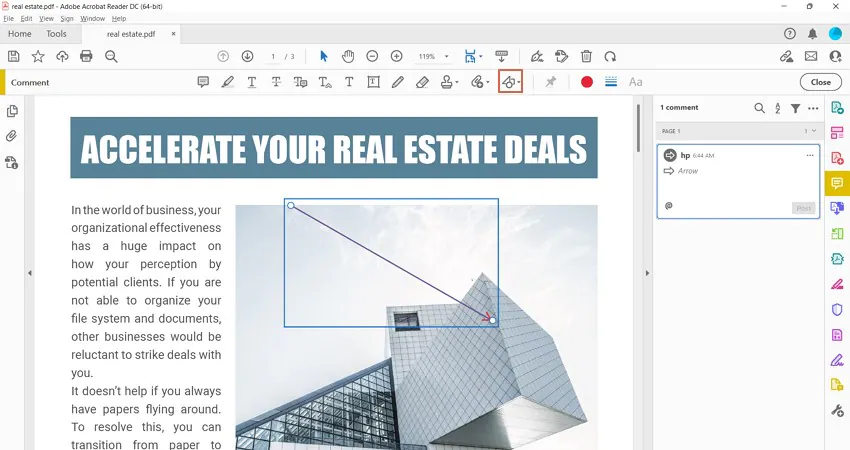Open notifications bell
The width and height of the screenshot is (850, 450).
click(812, 34)
